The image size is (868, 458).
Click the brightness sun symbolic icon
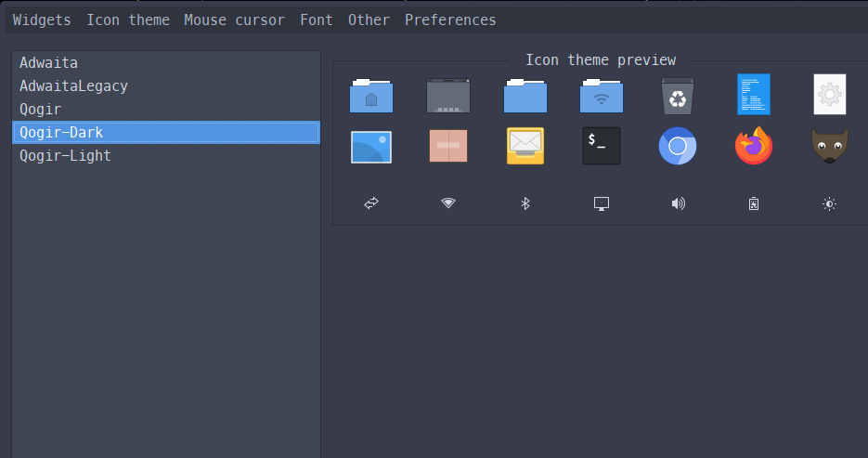click(829, 203)
